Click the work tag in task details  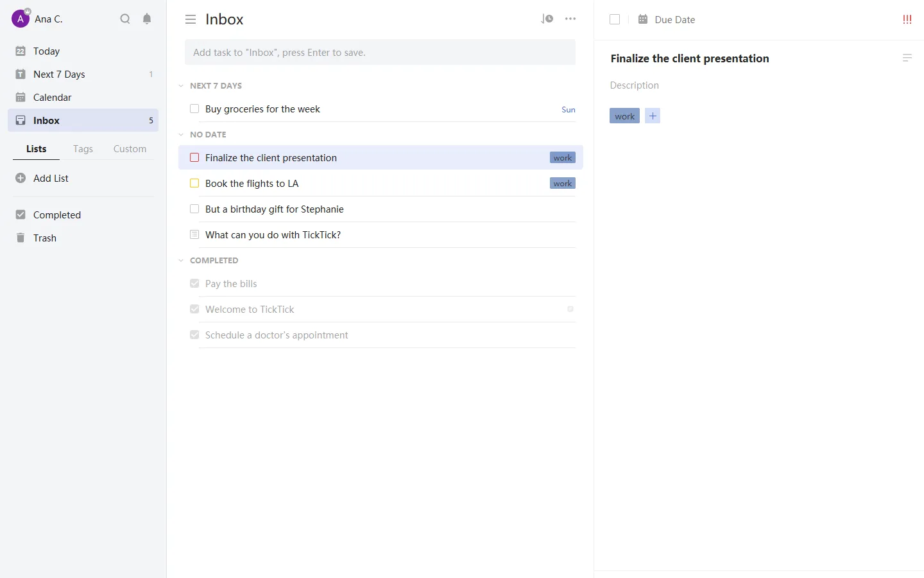pyautogui.click(x=624, y=116)
